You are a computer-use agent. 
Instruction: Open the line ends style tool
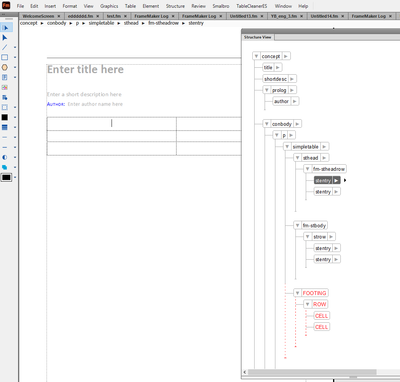coord(5,147)
